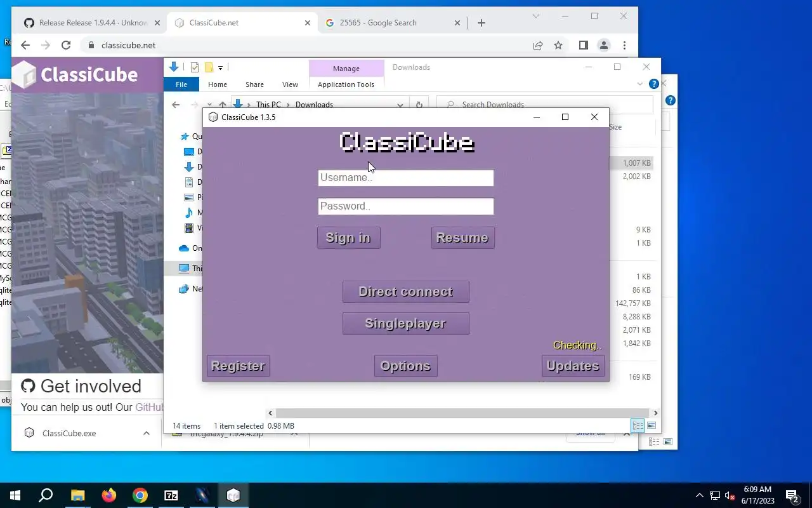This screenshot has height=508, width=812.
Task: Select the Manage contextual tab
Action: pos(346,68)
